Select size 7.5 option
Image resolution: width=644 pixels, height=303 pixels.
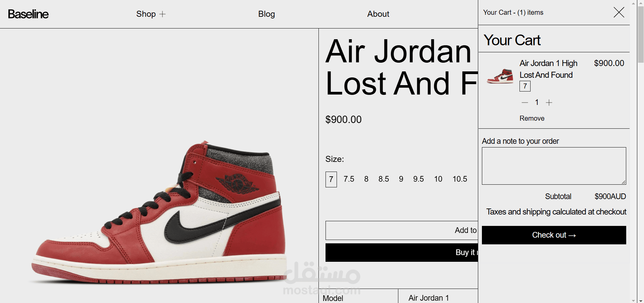click(x=349, y=179)
